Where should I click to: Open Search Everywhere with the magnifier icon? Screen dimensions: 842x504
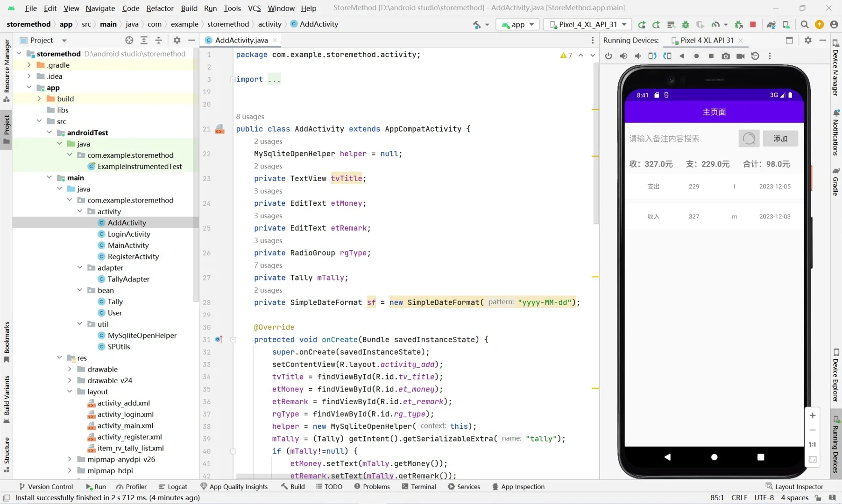point(804,24)
